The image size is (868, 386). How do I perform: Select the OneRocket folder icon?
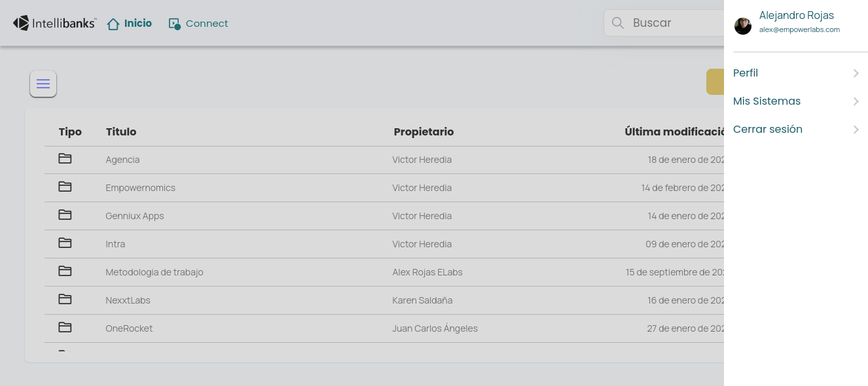[x=65, y=327]
